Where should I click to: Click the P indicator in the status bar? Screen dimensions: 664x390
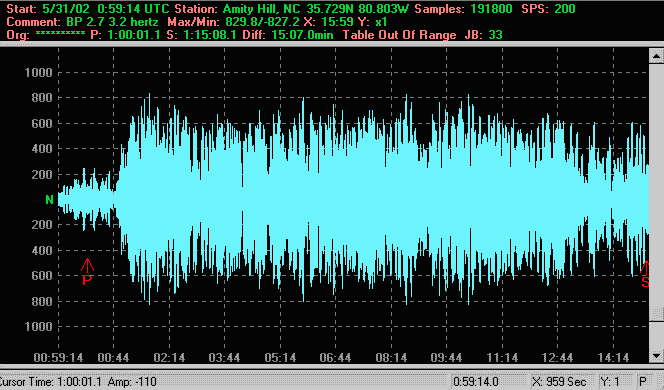point(643,382)
